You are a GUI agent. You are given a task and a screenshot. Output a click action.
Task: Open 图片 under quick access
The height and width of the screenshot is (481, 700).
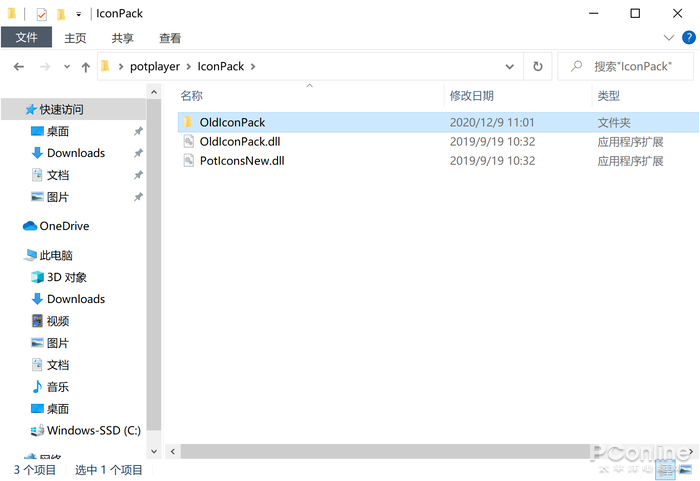(58, 197)
